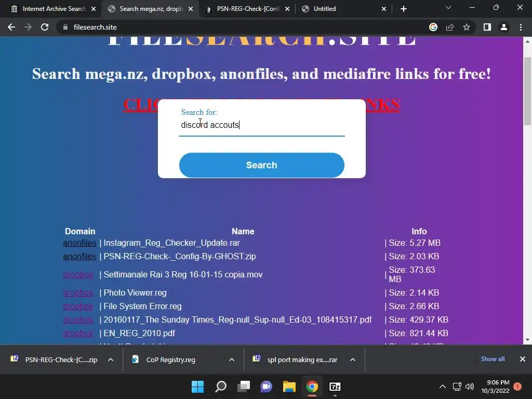Viewport: 532px width, 399px height.
Task: Open 7-Zip from the taskbar
Action: pyautogui.click(x=335, y=387)
